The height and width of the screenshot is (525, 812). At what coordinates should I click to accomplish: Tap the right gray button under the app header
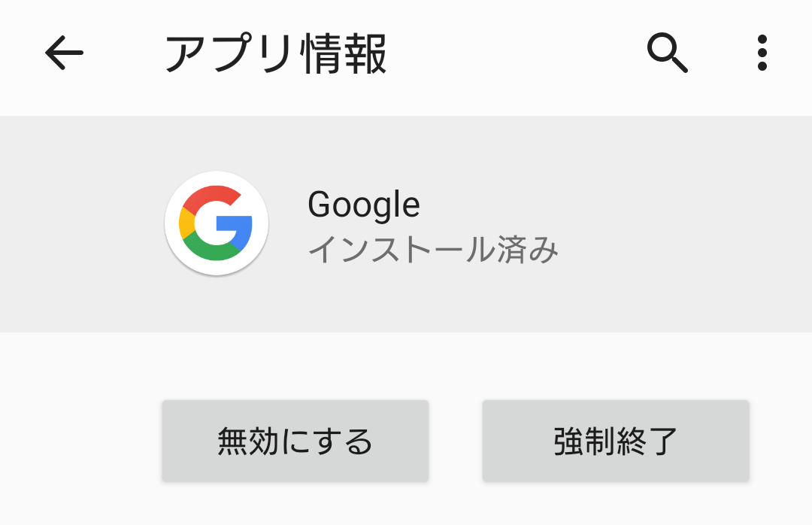pyautogui.click(x=616, y=441)
